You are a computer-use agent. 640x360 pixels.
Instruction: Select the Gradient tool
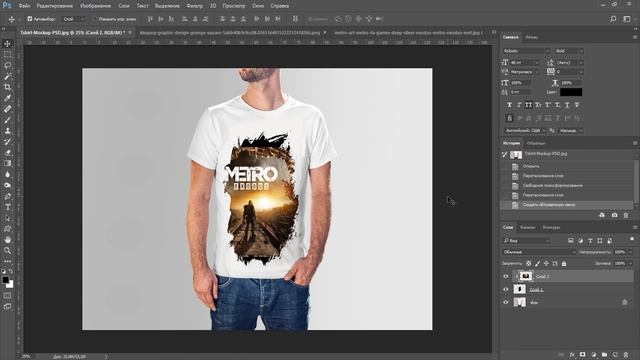(7, 163)
